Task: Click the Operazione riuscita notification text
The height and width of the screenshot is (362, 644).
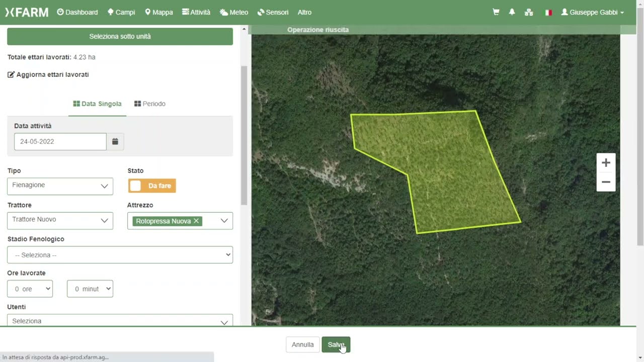Action: pos(318,30)
